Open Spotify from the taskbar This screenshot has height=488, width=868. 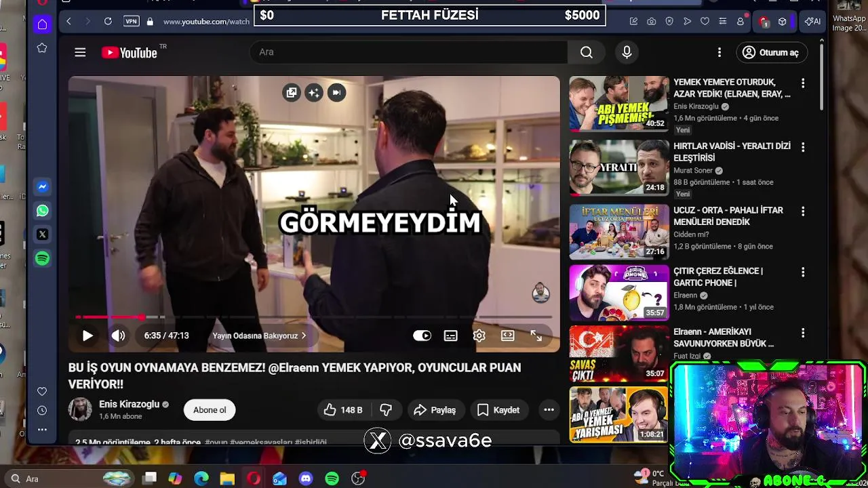tap(332, 479)
